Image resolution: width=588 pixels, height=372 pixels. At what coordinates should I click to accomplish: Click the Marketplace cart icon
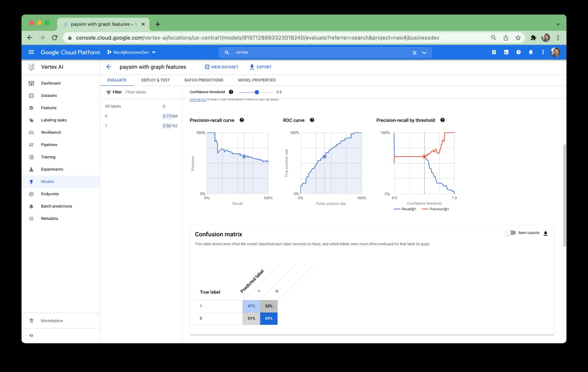click(31, 321)
